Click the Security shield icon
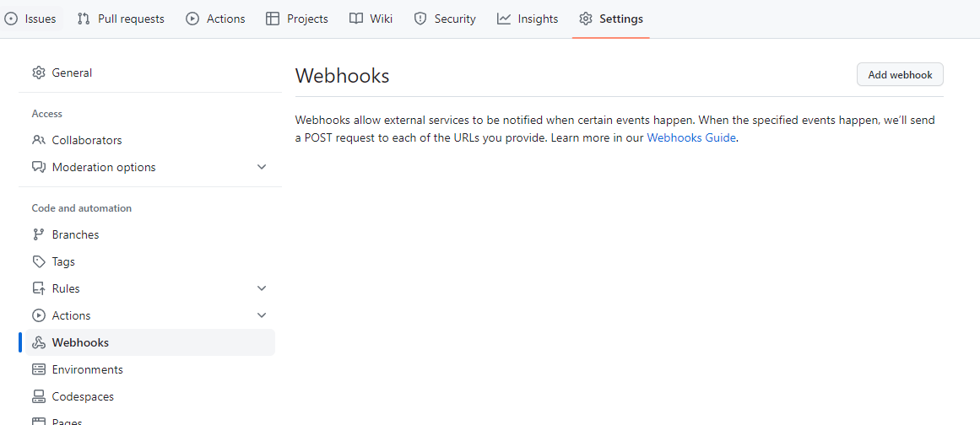 [x=420, y=19]
